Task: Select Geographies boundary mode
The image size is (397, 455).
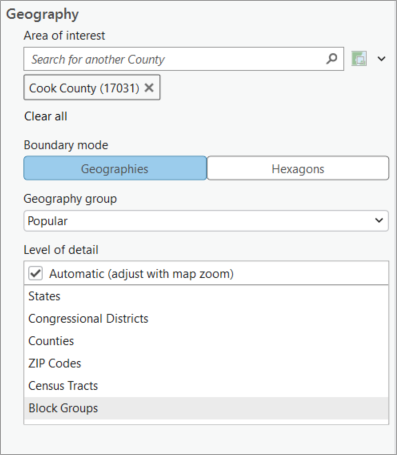Action: 115,168
